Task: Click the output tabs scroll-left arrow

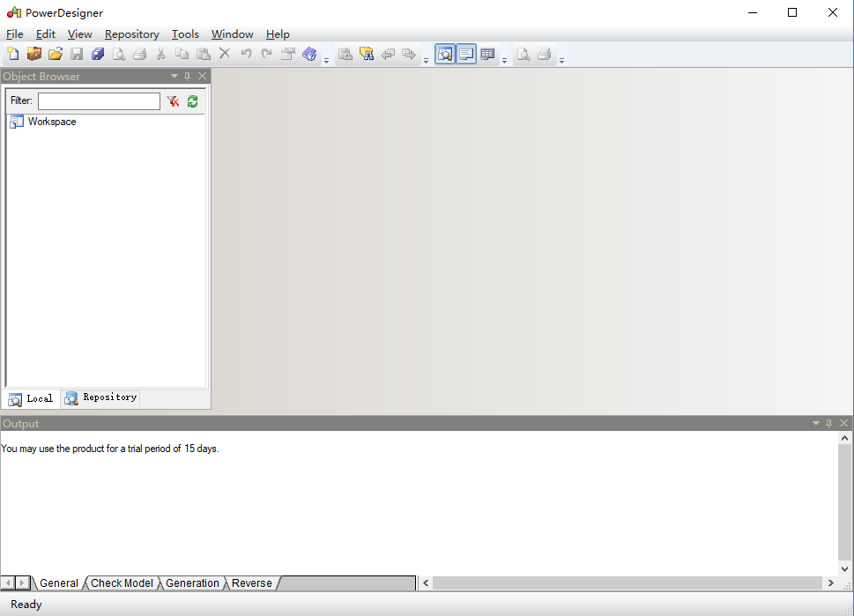Action: (x=8, y=583)
